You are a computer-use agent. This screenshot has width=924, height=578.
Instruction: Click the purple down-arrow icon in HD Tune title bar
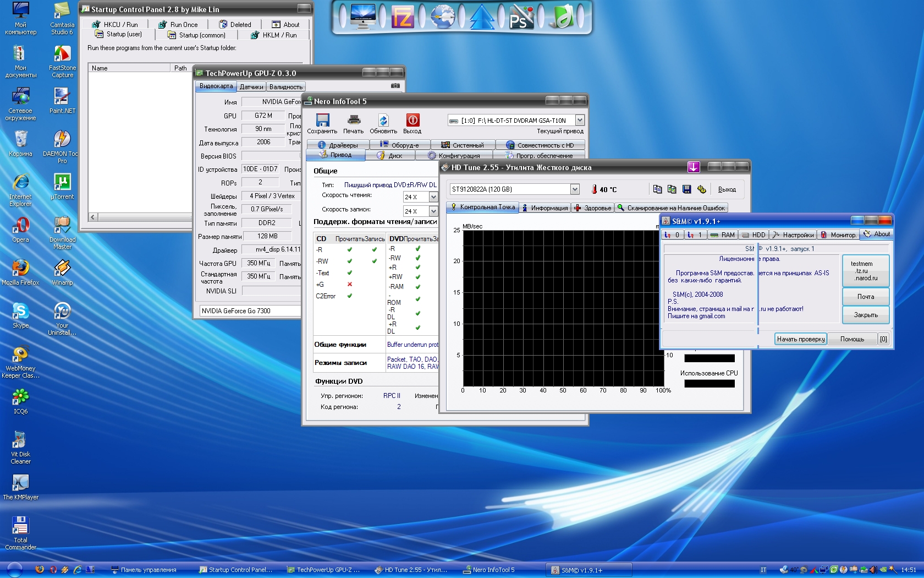point(694,167)
